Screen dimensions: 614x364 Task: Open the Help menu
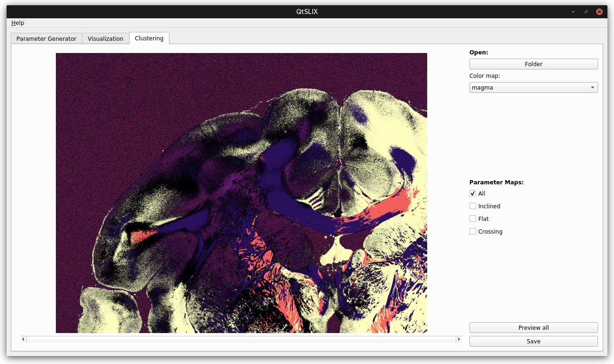(18, 23)
